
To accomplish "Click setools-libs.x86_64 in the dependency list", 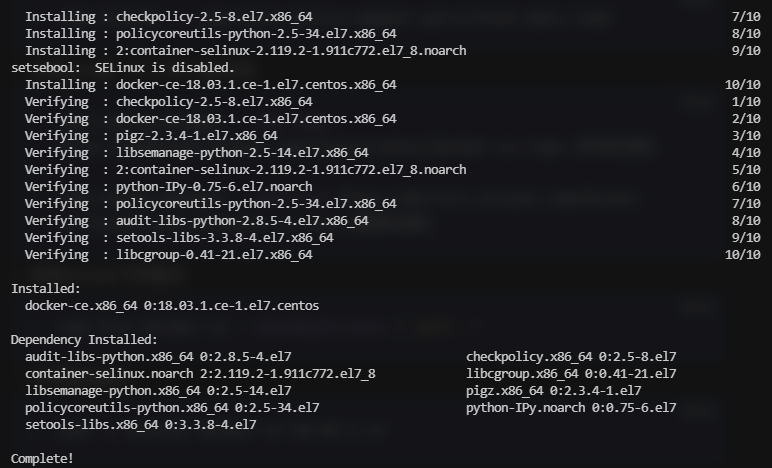I will coord(140,425).
